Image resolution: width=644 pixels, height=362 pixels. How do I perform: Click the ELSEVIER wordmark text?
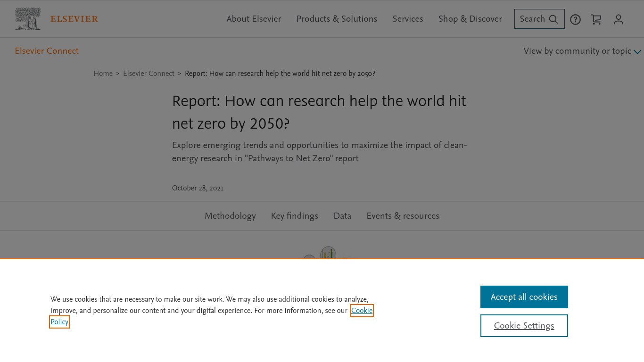point(74,19)
